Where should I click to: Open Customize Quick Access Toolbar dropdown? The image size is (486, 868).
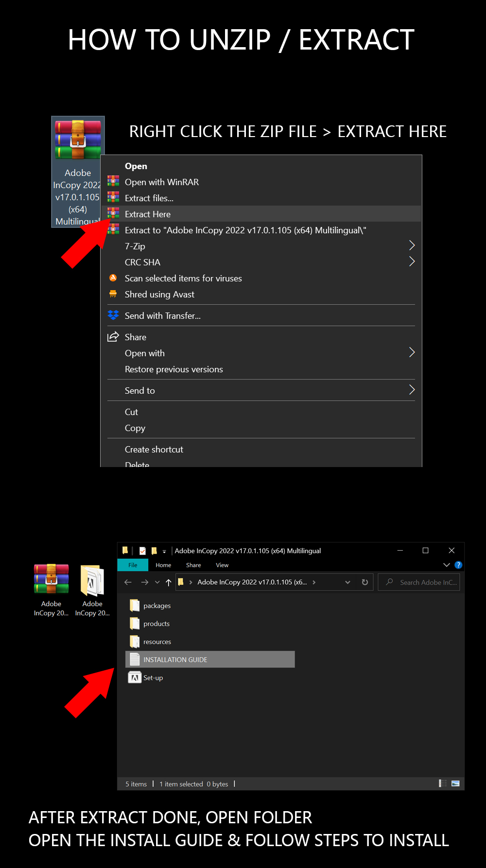click(164, 551)
